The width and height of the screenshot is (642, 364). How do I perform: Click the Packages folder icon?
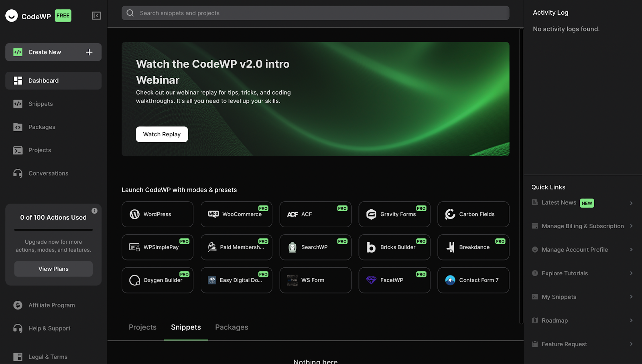[x=18, y=127]
